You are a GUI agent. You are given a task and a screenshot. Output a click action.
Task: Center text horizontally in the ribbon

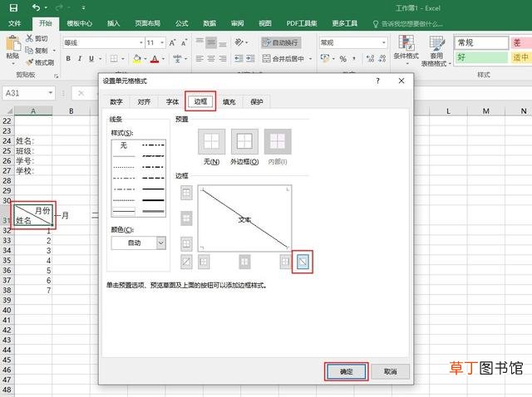[211, 58]
